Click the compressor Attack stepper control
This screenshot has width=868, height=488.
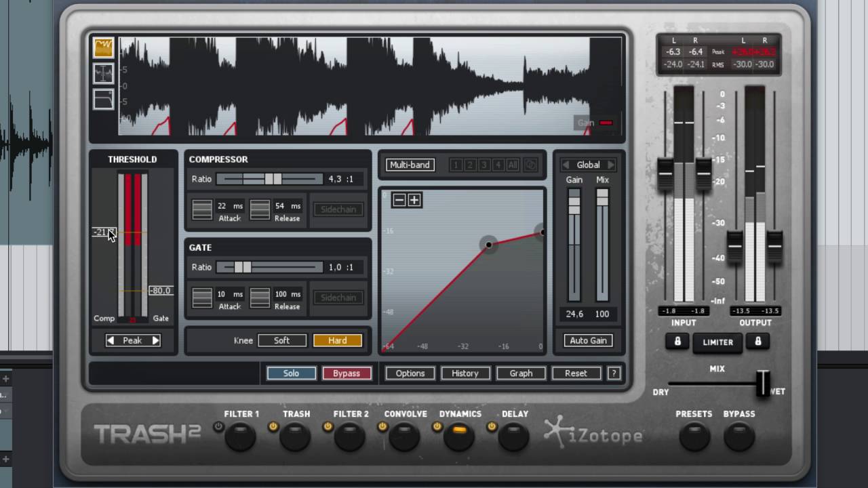coord(202,209)
